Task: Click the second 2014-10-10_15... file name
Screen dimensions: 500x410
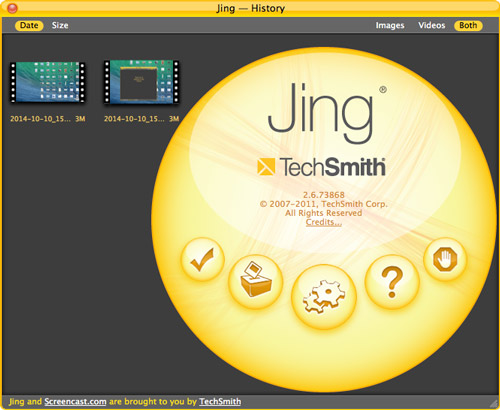Action: click(x=134, y=119)
